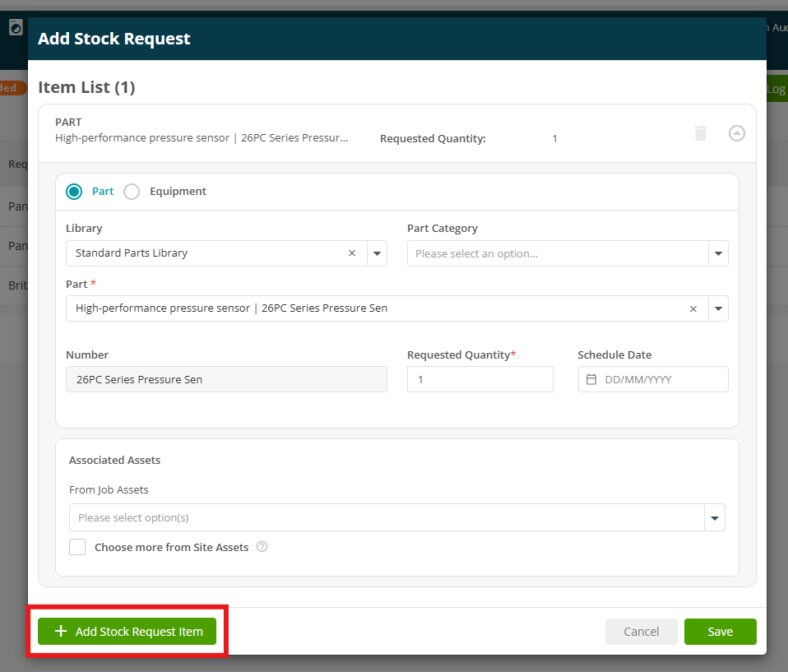
Task: Open the Library dropdown arrow
Action: pos(377,253)
